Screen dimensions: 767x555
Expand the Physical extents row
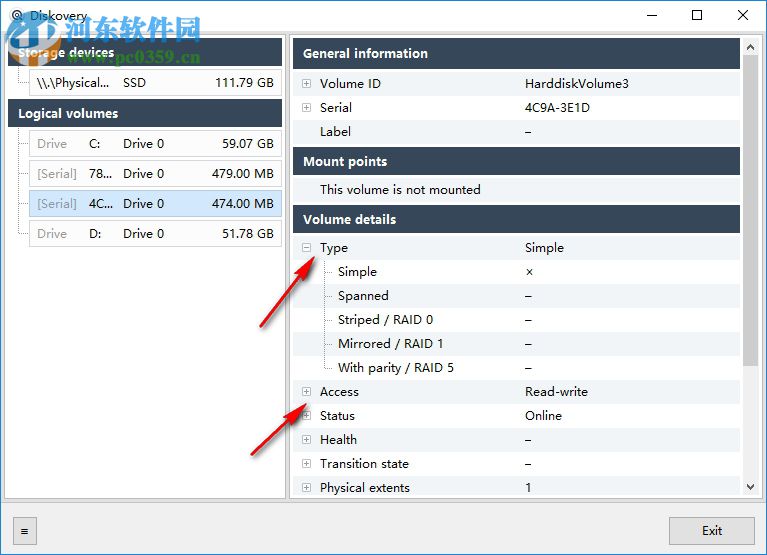click(x=306, y=488)
